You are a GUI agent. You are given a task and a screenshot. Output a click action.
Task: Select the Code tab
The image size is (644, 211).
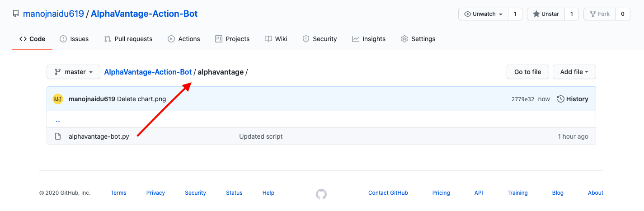pyautogui.click(x=33, y=39)
